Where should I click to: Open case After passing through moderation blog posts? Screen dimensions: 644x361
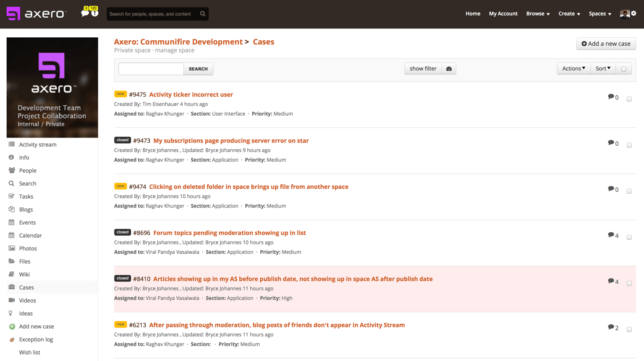coord(277,325)
